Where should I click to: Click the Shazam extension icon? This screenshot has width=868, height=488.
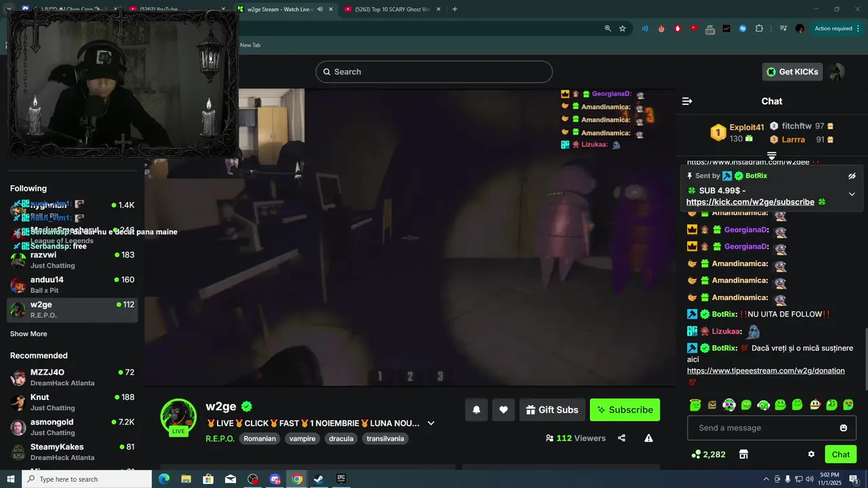[743, 28]
